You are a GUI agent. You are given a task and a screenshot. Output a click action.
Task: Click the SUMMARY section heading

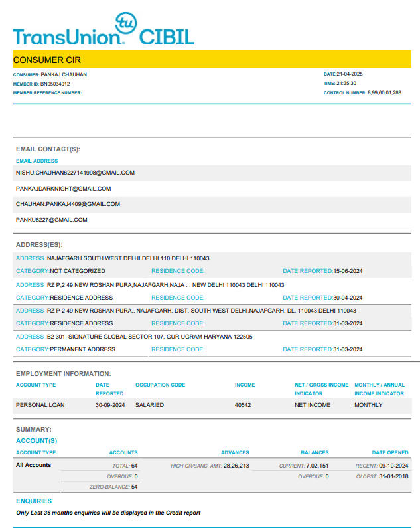pos(34,430)
